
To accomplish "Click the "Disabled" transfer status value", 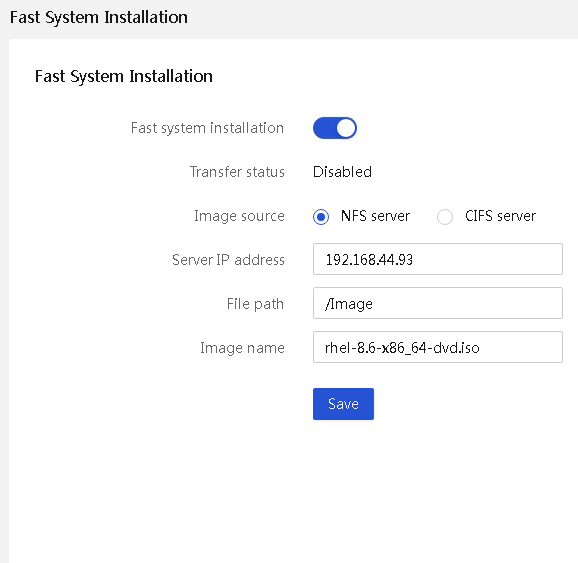I will click(342, 172).
